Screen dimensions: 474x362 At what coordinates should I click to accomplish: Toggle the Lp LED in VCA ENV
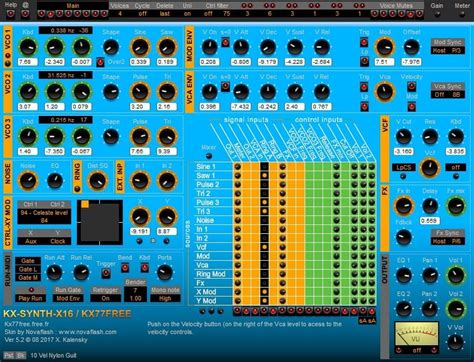(364, 106)
